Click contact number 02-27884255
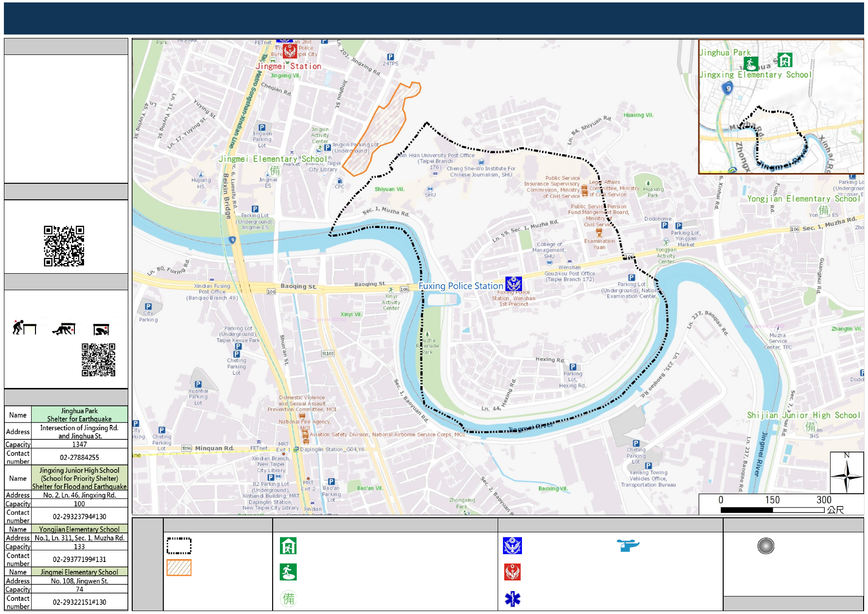This screenshot has width=868, height=614. pos(79,457)
